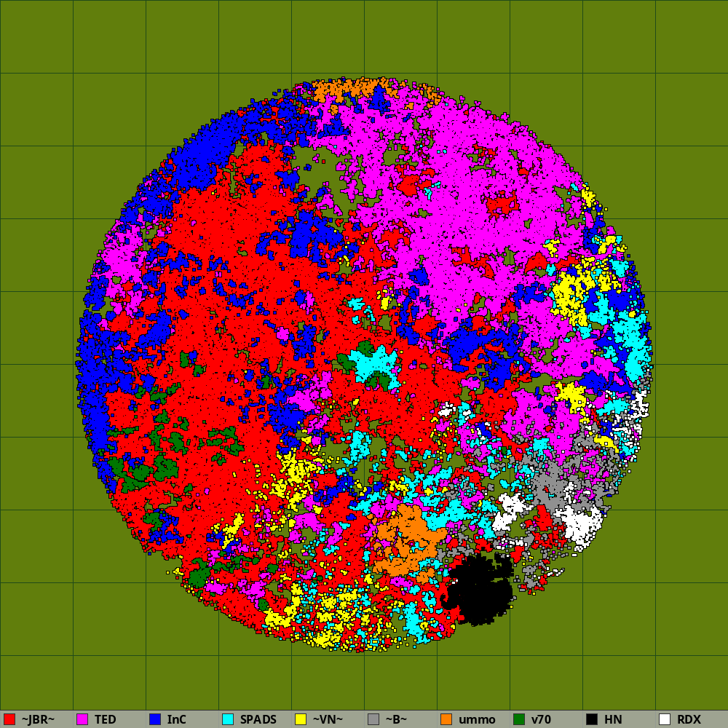Click the cyan SPADS blob in map center
728x728 pixels.
[x=375, y=365]
